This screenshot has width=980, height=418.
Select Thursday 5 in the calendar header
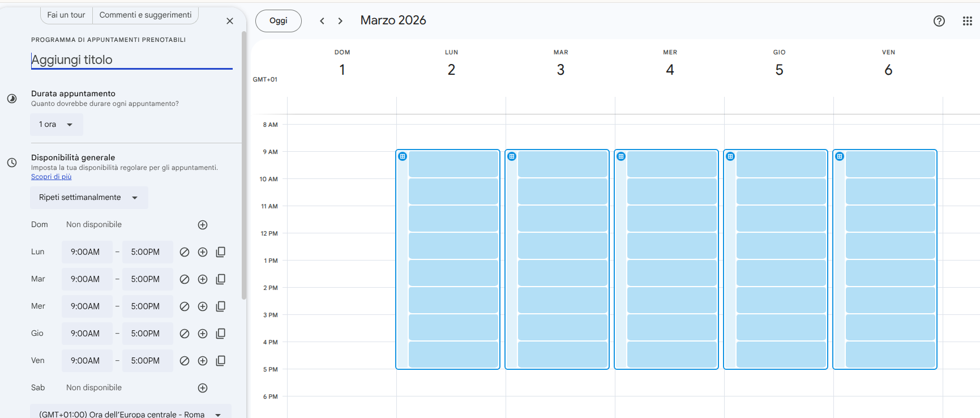779,70
